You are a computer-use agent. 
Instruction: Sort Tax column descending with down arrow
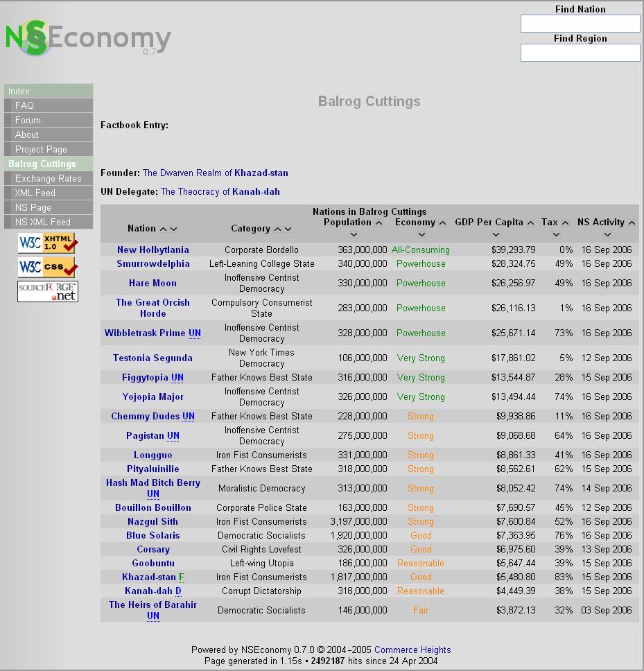556,235
